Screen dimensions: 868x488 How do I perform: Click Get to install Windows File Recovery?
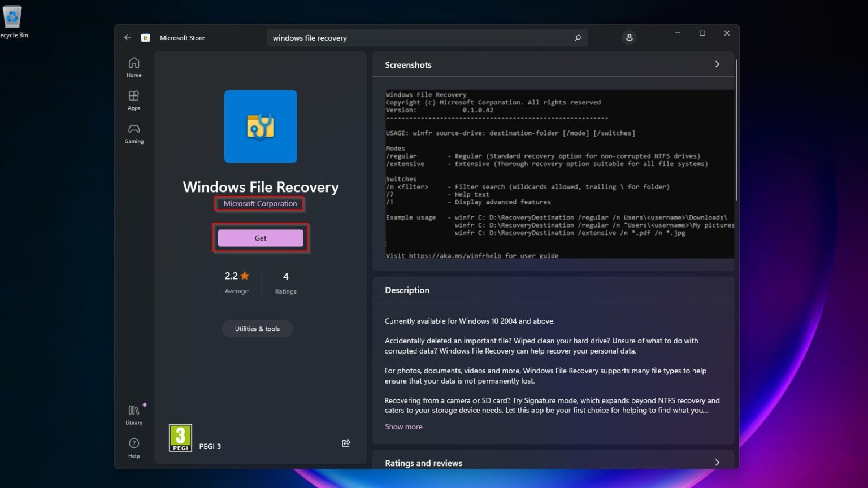260,238
